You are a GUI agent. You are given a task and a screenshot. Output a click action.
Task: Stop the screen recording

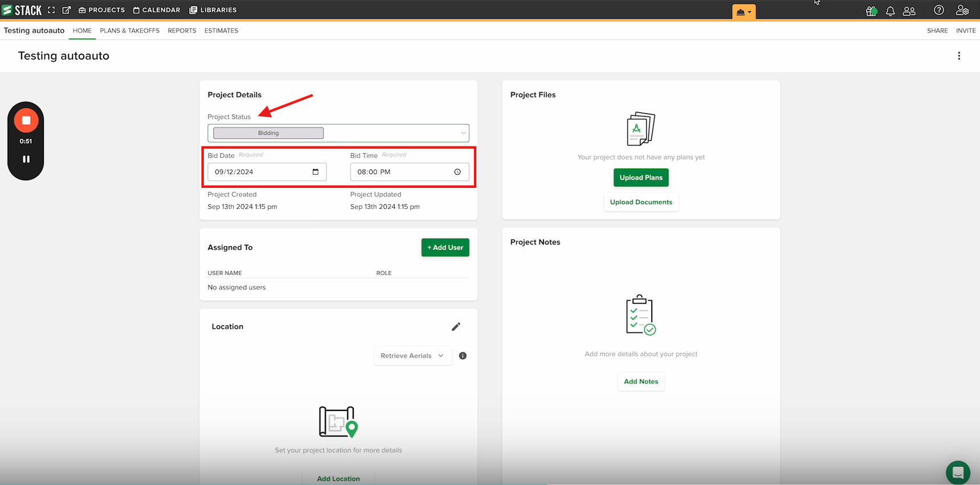point(26,120)
